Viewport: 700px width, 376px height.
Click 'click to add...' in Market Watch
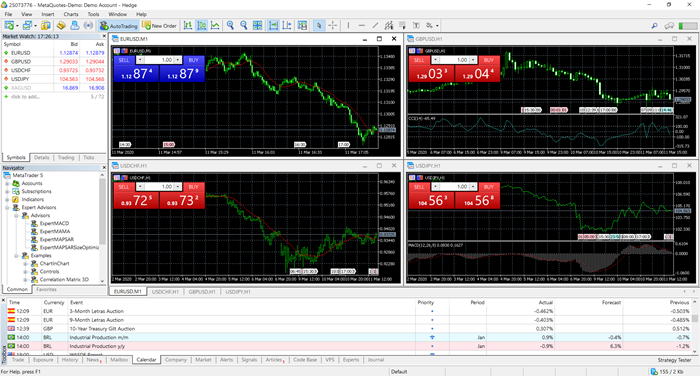tap(25, 96)
